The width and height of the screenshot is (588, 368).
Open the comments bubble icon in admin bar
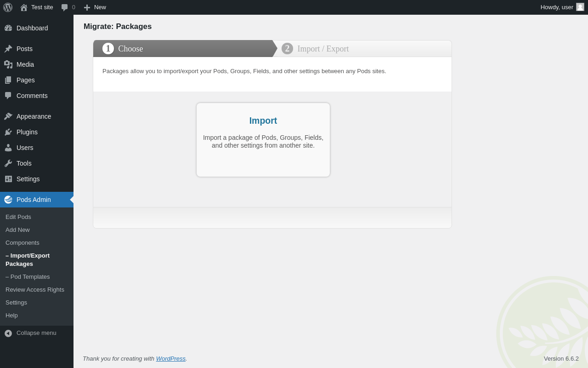tap(65, 7)
